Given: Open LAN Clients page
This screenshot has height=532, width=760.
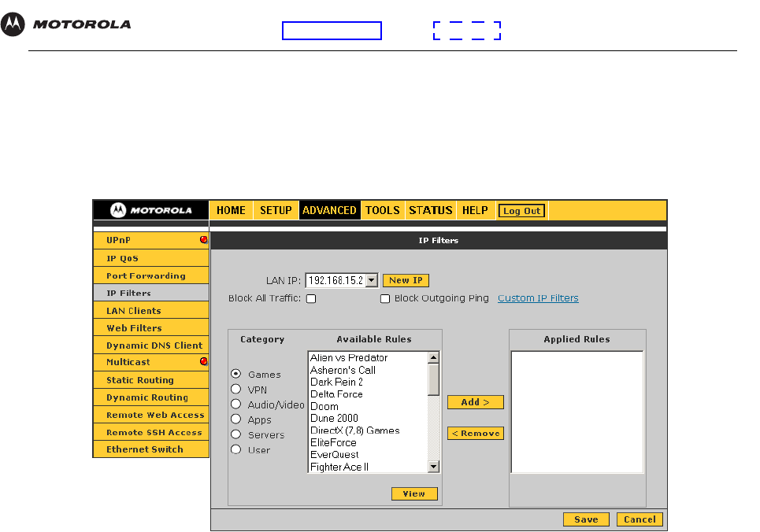Looking at the screenshot, I should 150,311.
